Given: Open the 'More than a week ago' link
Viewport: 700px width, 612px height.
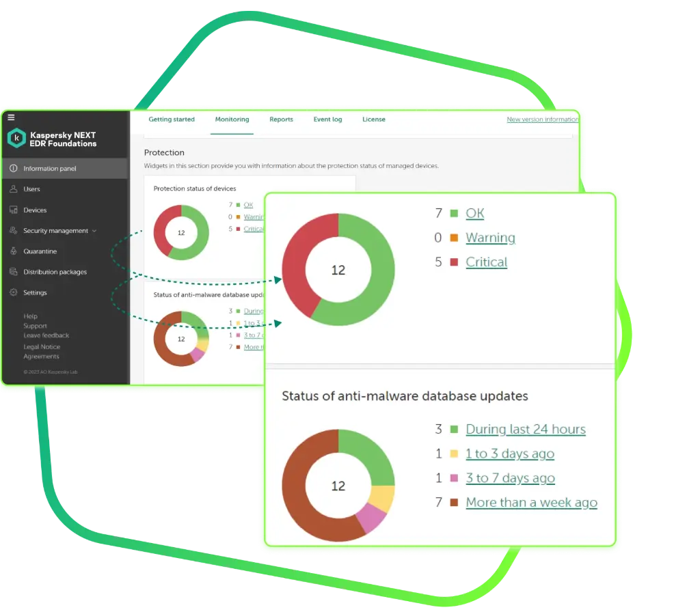Looking at the screenshot, I should [x=532, y=503].
